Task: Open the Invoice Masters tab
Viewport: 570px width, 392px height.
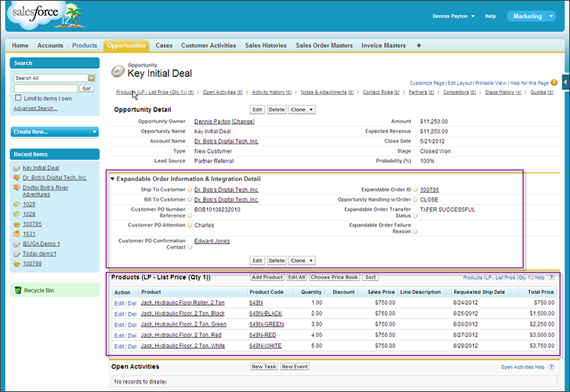Action: 383,45
